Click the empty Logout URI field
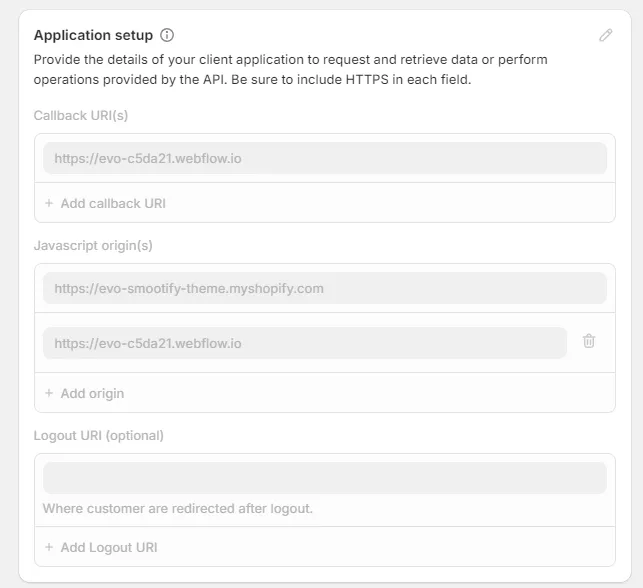The width and height of the screenshot is (643, 588). pos(324,478)
